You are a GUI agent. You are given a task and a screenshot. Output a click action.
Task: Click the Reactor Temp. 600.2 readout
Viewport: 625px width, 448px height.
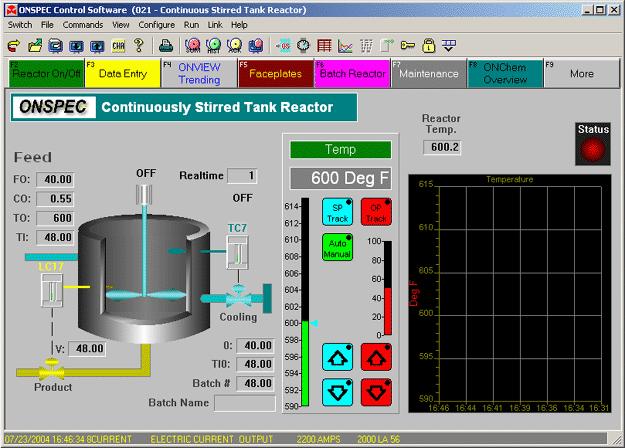coord(442,147)
